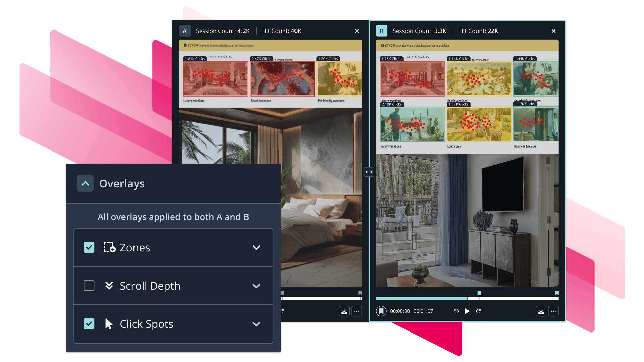Resize panels using the center drag handle
The image size is (644, 362).
[369, 172]
